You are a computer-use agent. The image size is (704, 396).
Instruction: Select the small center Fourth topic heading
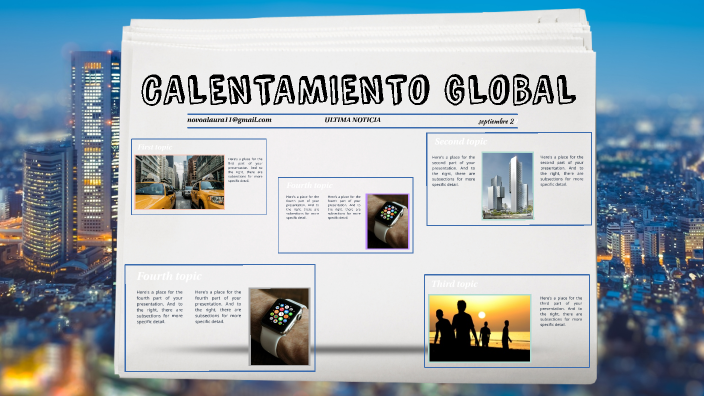309,185
